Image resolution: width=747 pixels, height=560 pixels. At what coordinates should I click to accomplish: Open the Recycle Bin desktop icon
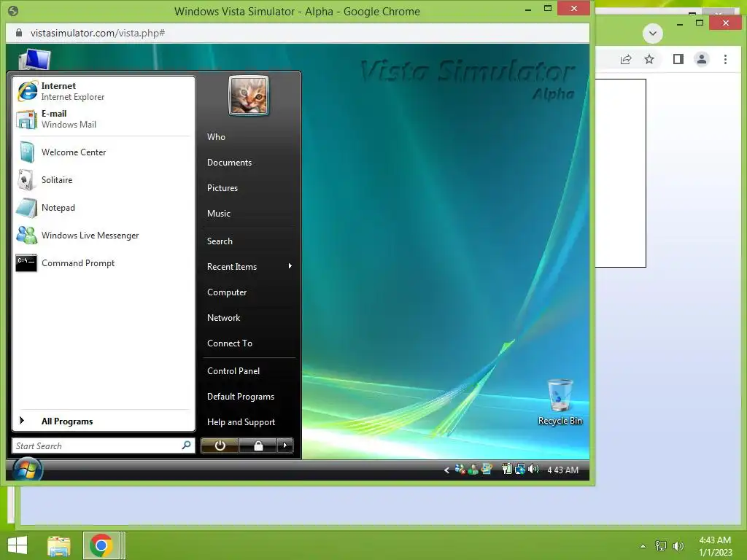coord(560,402)
